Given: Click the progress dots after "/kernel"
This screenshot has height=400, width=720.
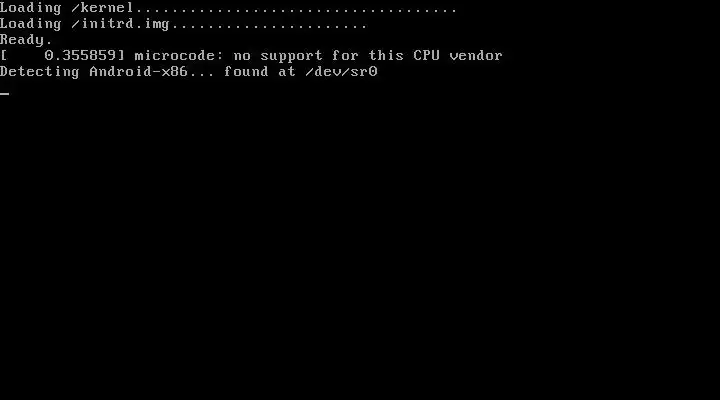Looking at the screenshot, I should point(296,11).
